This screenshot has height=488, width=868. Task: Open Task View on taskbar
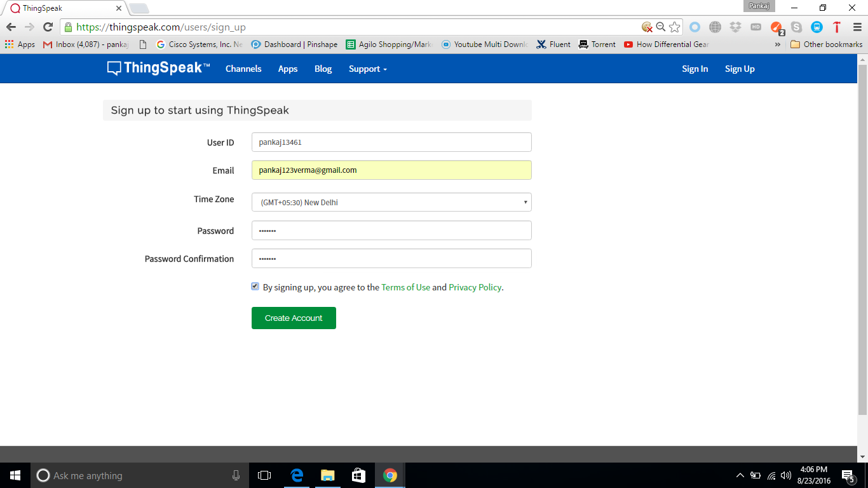coord(264,475)
